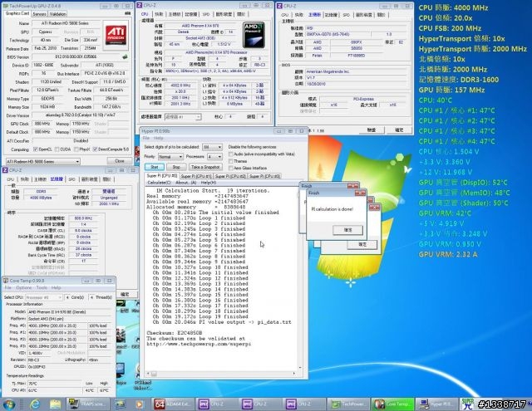Click the vertical scrollbar in Super PI output
This screenshot has height=411, width=532.
(x=300, y=278)
